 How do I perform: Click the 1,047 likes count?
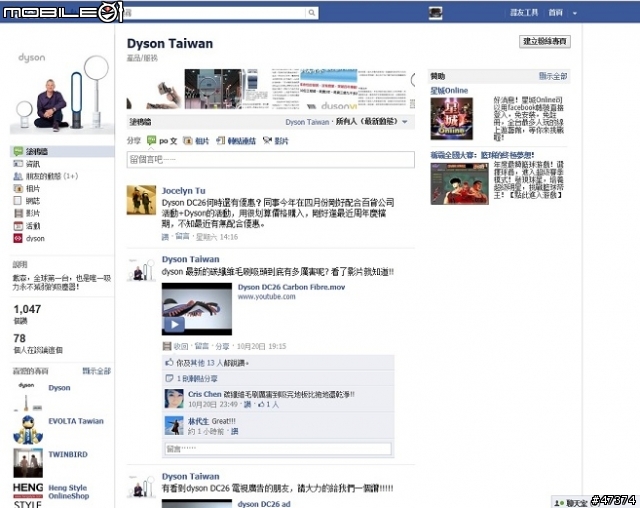point(27,309)
